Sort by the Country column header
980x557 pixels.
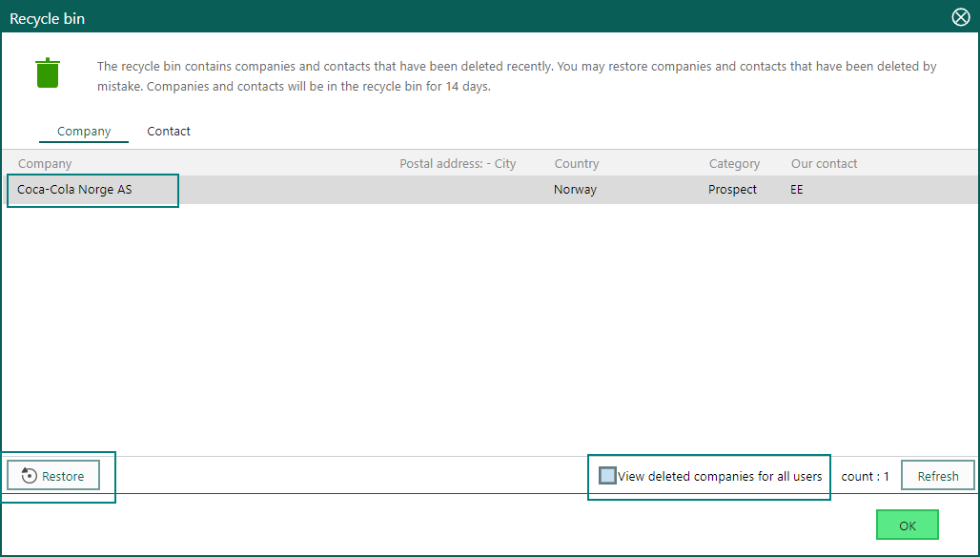[x=576, y=164]
